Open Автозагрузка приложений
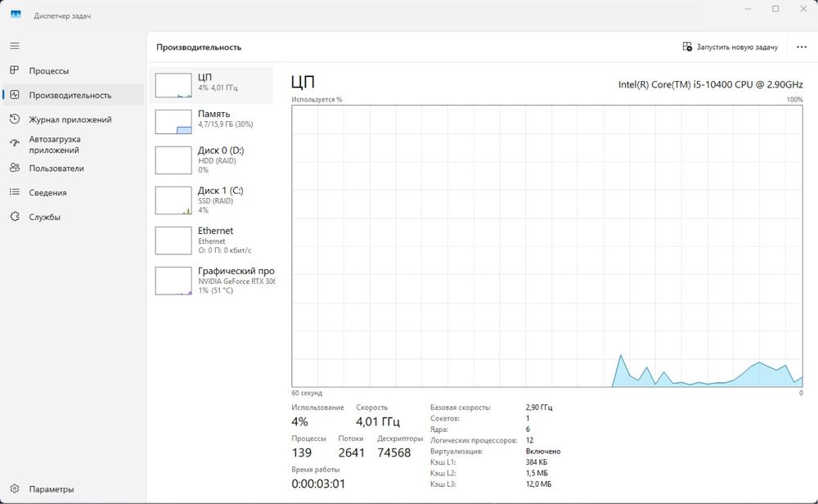Screen dimensions: 818x504 (73, 145)
